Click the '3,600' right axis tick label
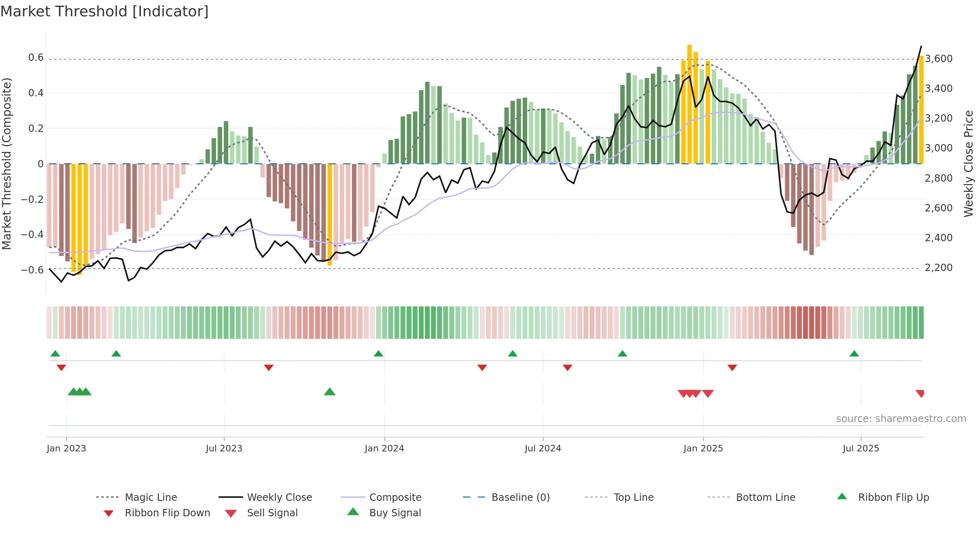 point(939,59)
